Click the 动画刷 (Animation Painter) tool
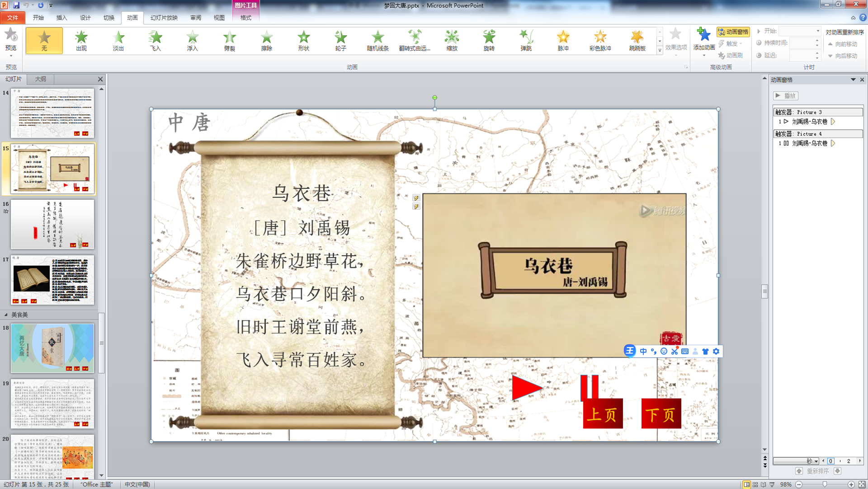 pyautogui.click(x=731, y=55)
